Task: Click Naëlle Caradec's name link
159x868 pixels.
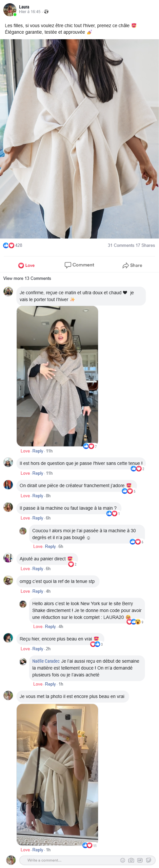Action: click(x=46, y=661)
